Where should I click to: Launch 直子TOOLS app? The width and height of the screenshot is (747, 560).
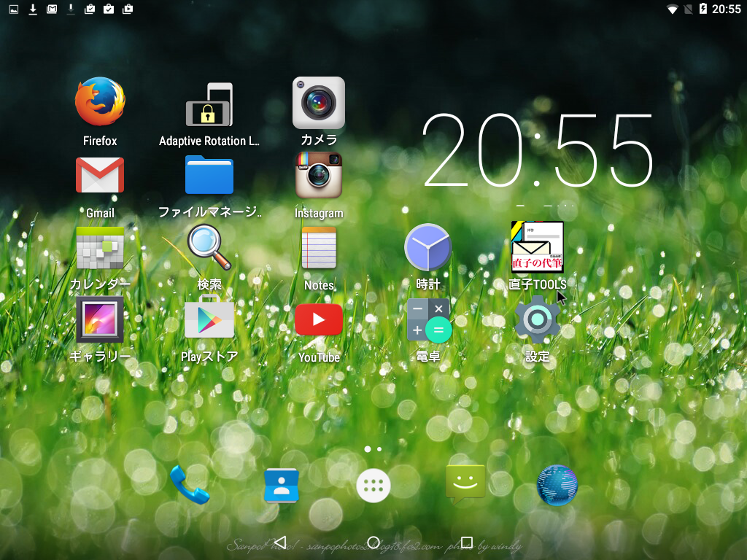point(538,246)
